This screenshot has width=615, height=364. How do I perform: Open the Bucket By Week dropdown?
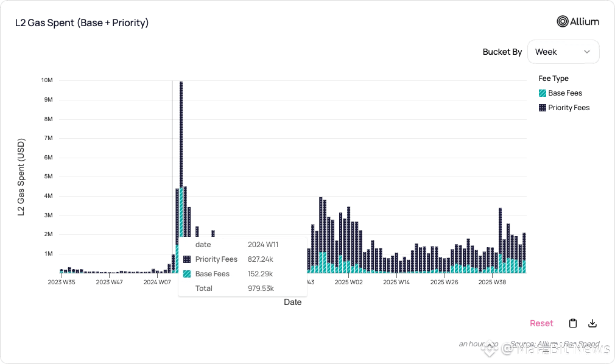pyautogui.click(x=563, y=52)
